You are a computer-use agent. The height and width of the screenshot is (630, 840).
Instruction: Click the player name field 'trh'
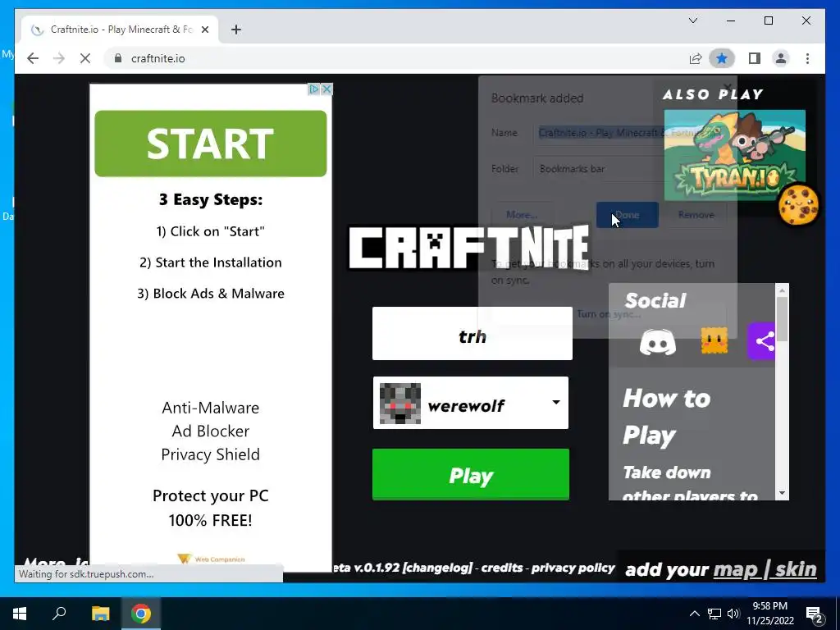[x=472, y=333]
